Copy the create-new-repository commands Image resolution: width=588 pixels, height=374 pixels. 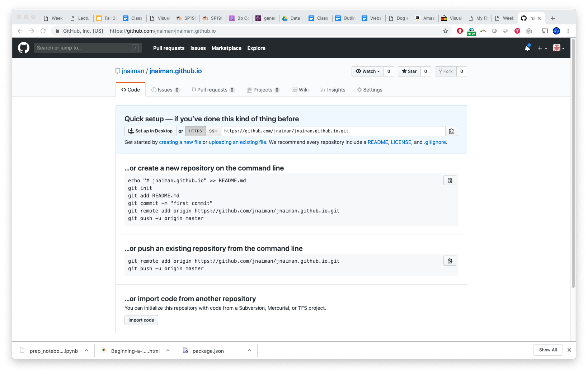point(450,181)
